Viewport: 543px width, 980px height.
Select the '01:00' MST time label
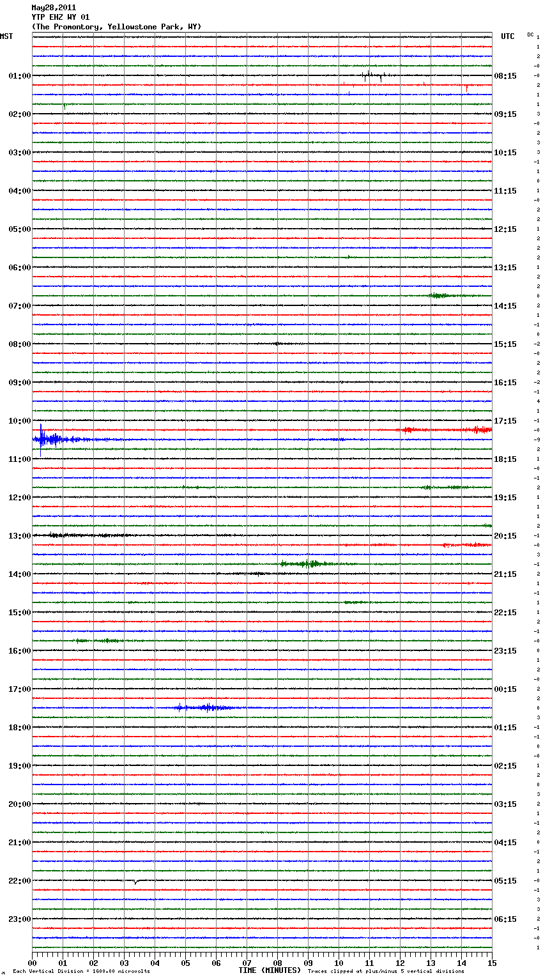coord(20,76)
